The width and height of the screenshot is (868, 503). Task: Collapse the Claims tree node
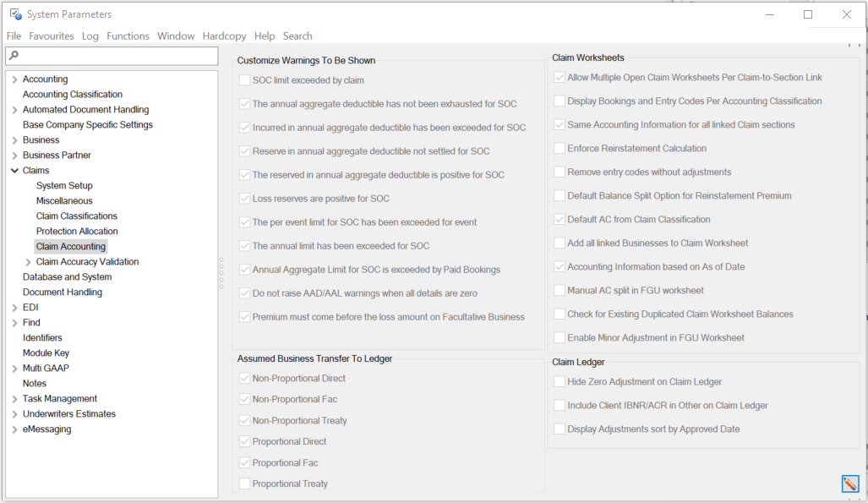[15, 171]
